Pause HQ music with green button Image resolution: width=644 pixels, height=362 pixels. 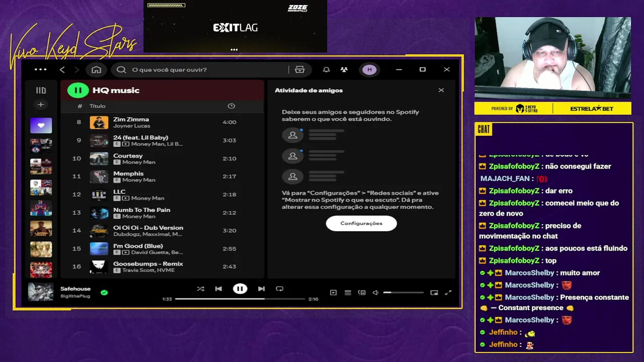(78, 90)
